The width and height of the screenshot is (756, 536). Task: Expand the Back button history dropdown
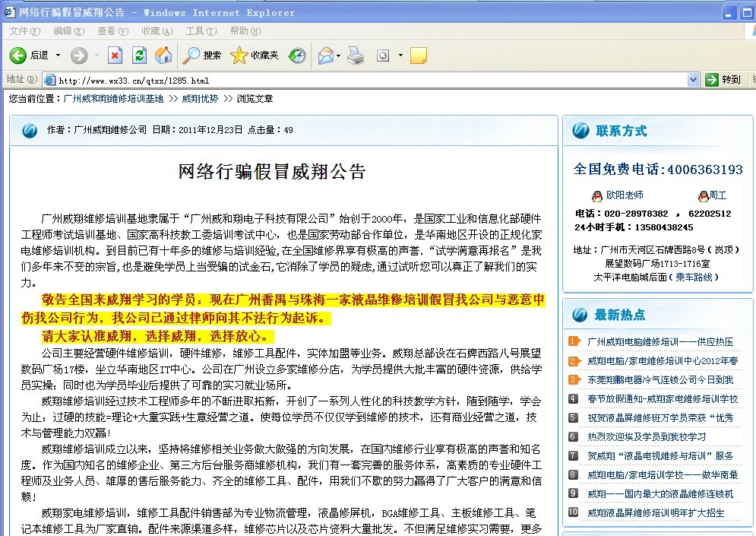pos(58,56)
